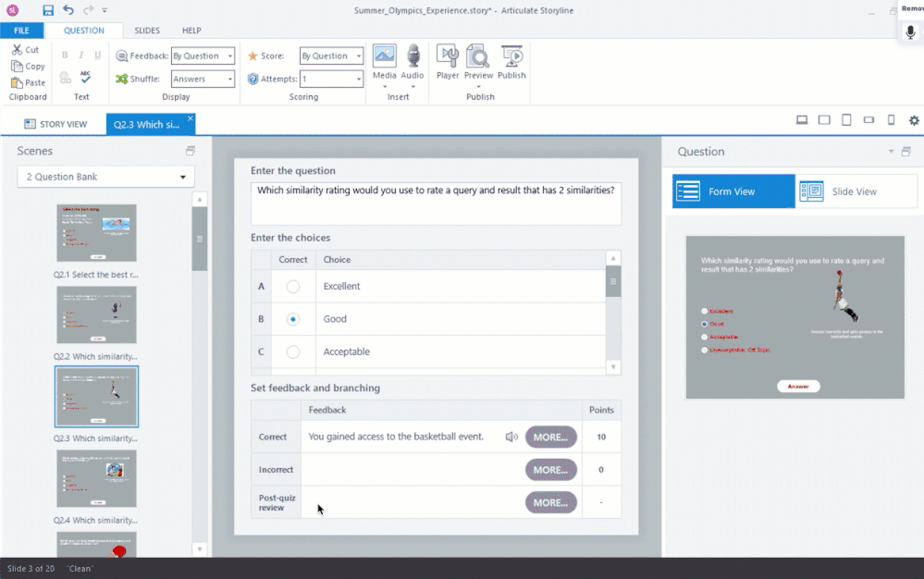Click MORE button for Incorrect feedback

coord(550,470)
